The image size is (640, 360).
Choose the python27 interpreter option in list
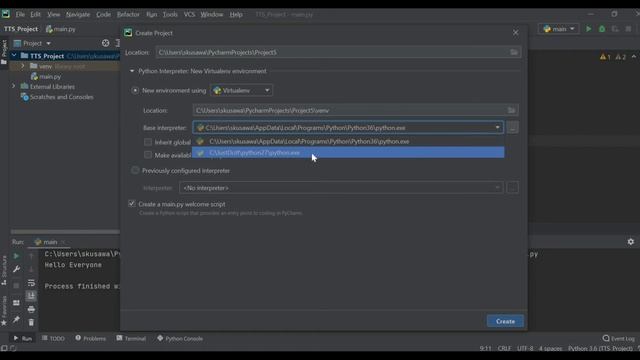(348, 153)
